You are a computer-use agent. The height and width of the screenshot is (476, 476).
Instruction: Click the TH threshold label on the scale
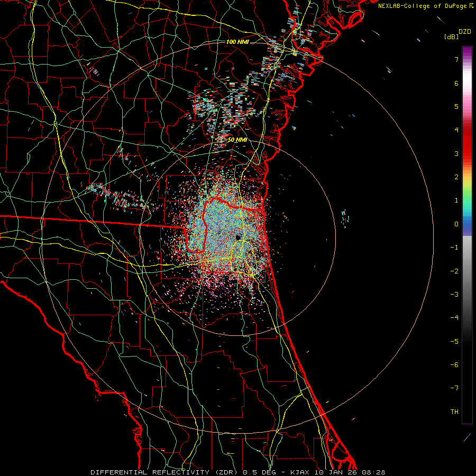click(x=454, y=412)
